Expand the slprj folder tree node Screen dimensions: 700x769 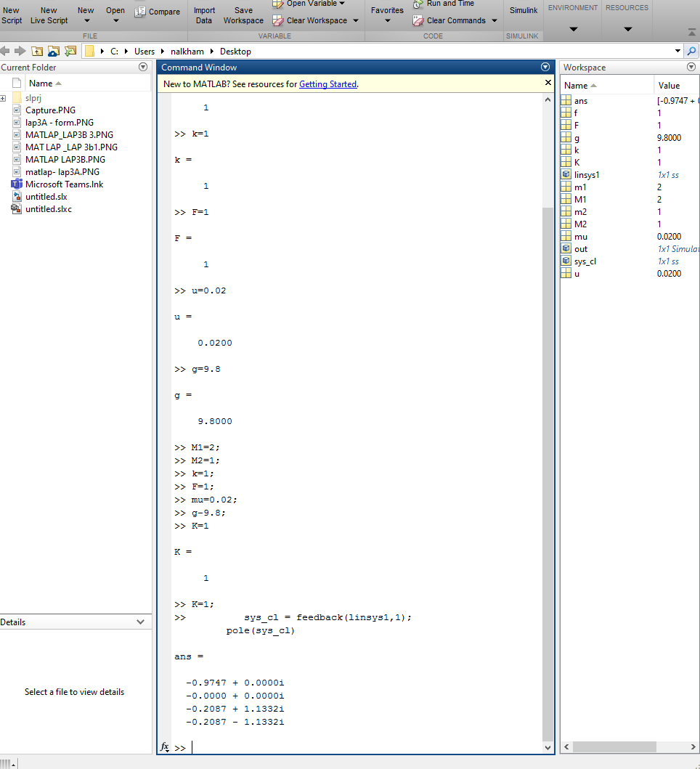[3, 99]
